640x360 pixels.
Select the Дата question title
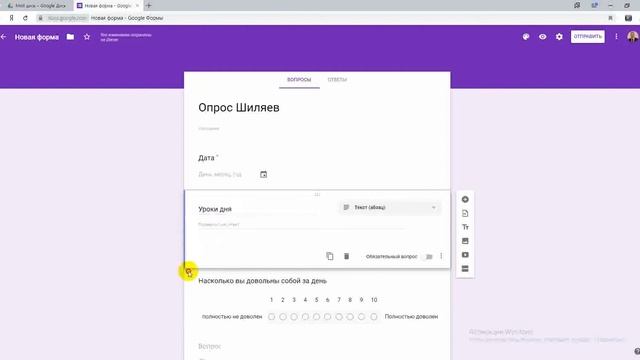pos(206,158)
